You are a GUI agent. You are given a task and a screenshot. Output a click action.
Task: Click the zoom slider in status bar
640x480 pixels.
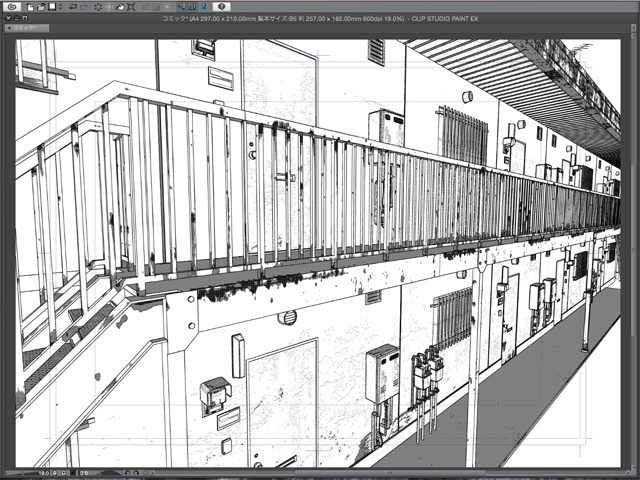(20, 473)
